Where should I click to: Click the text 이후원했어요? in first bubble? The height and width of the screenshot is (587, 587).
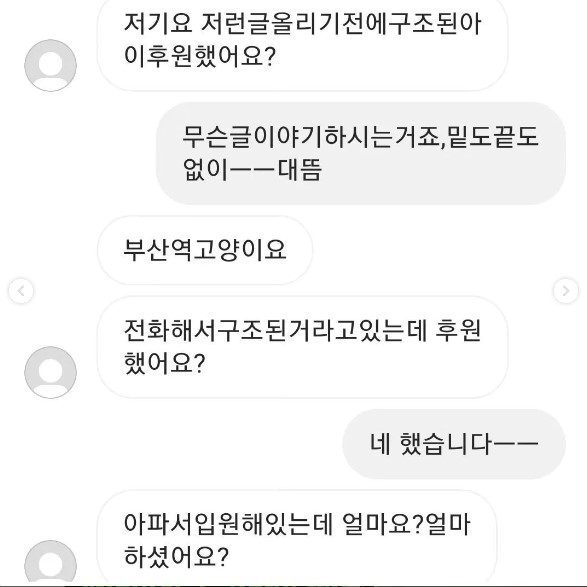[200, 57]
